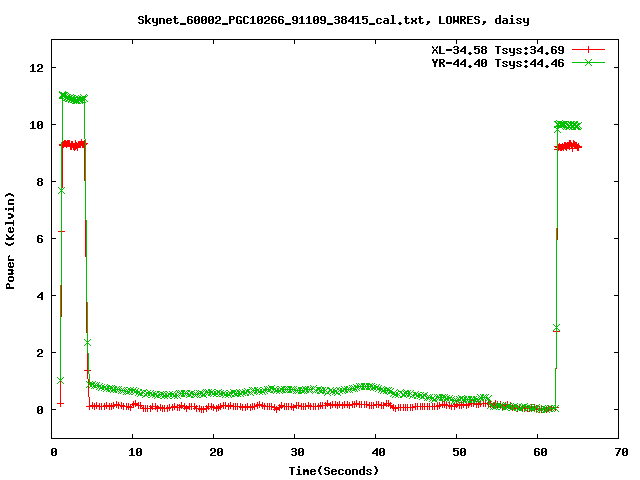Screen dimensions: 640x480
Task: Click the red legend line sample for XL
Action: [588, 50]
